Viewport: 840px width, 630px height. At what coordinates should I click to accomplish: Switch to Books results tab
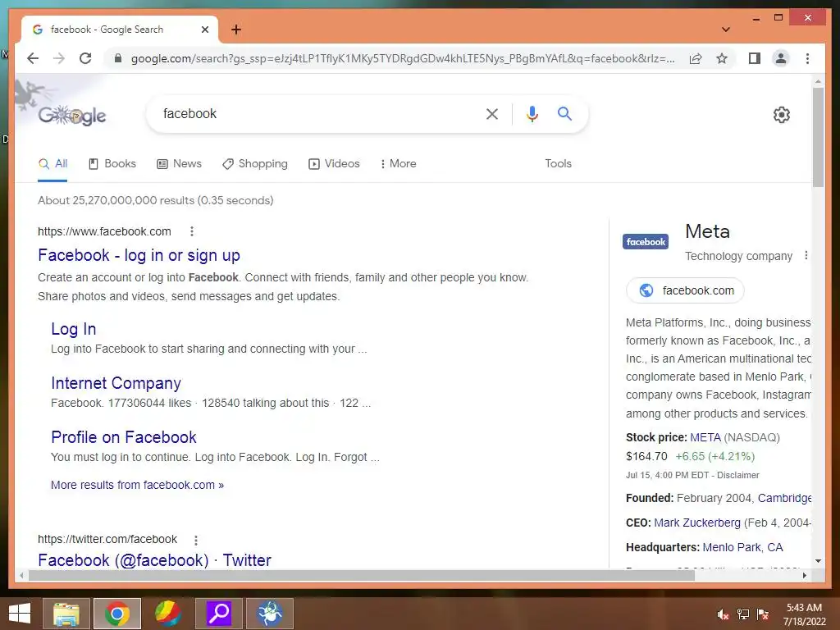click(112, 164)
